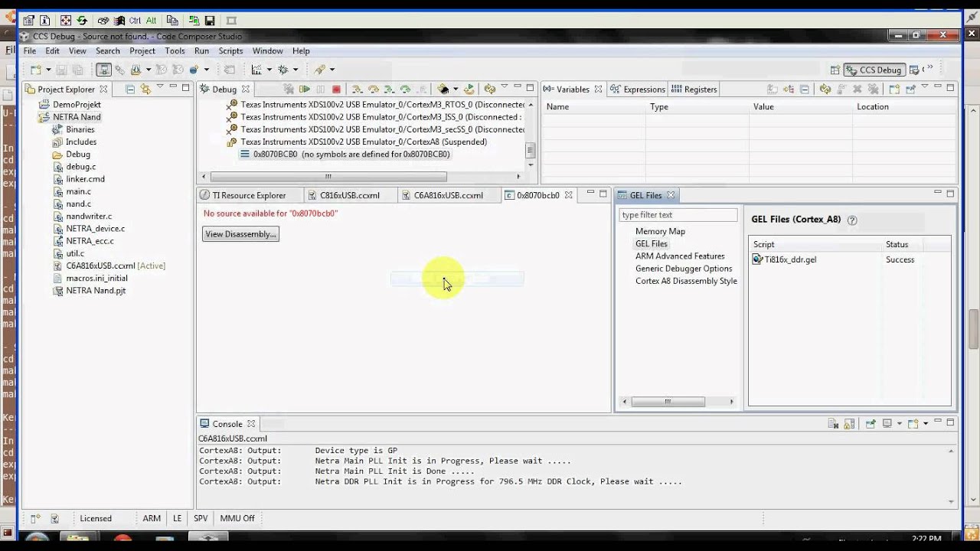Viewport: 980px width, 551px height.
Task: Select linker.cmd file in Project Explorer
Action: click(85, 179)
